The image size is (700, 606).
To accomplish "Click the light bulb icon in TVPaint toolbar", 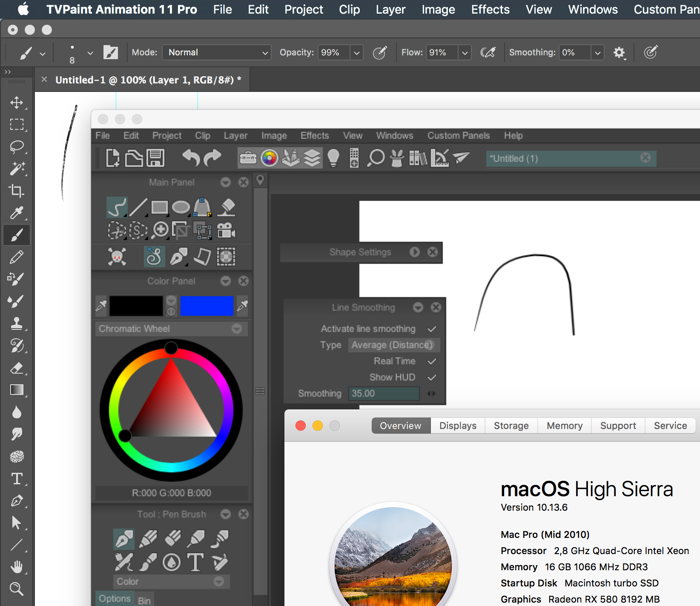I will 333,158.
